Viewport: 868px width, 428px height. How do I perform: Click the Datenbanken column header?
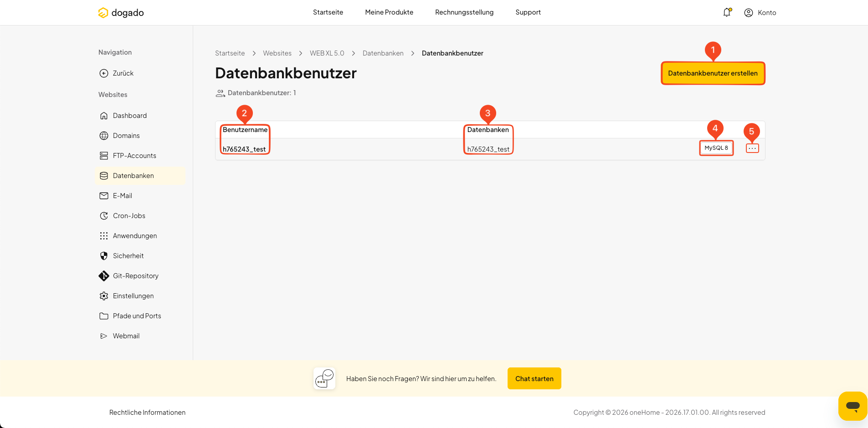coord(488,130)
